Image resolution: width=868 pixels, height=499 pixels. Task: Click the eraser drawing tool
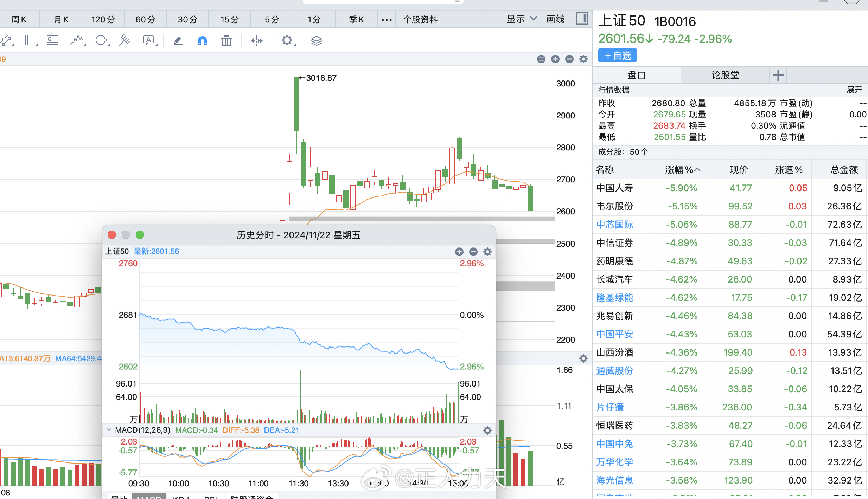[x=178, y=41]
